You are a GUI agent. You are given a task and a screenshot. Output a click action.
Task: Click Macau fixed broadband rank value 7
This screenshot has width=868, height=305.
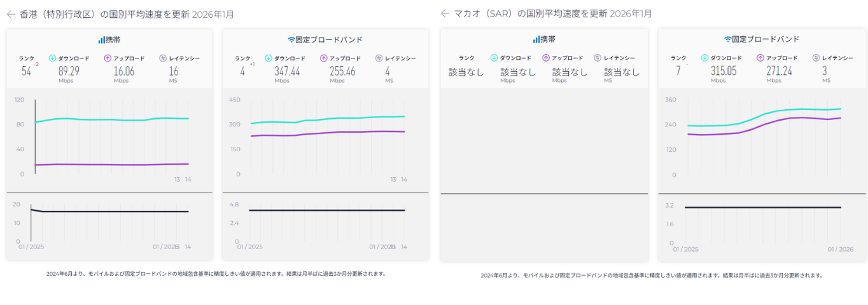(x=678, y=71)
